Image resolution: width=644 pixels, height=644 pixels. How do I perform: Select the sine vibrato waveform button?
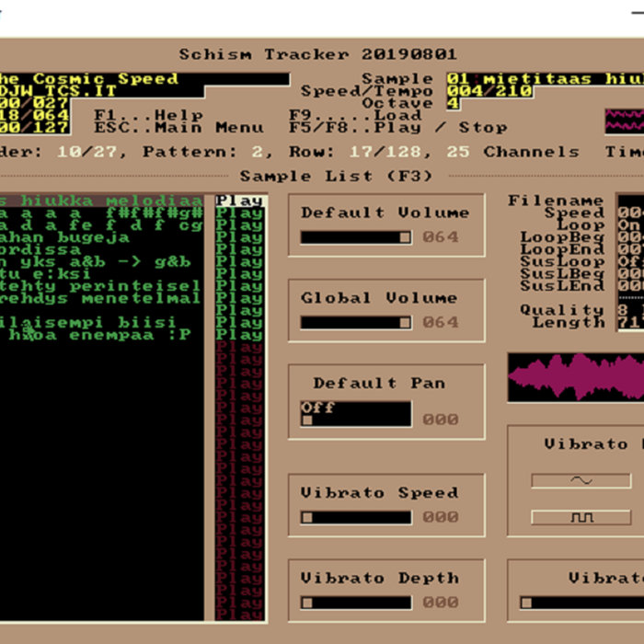[x=581, y=480]
